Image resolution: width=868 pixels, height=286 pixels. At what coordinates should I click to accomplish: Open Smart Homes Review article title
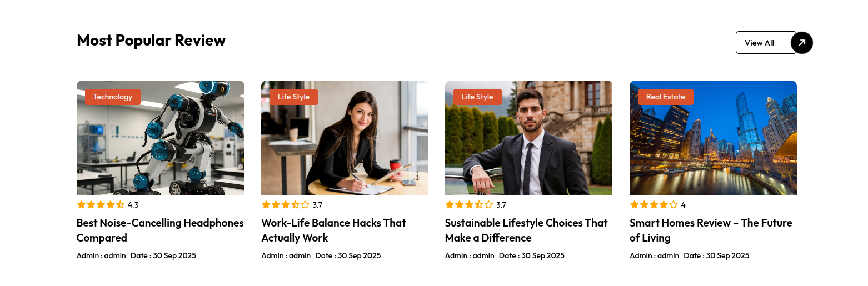pyautogui.click(x=711, y=230)
